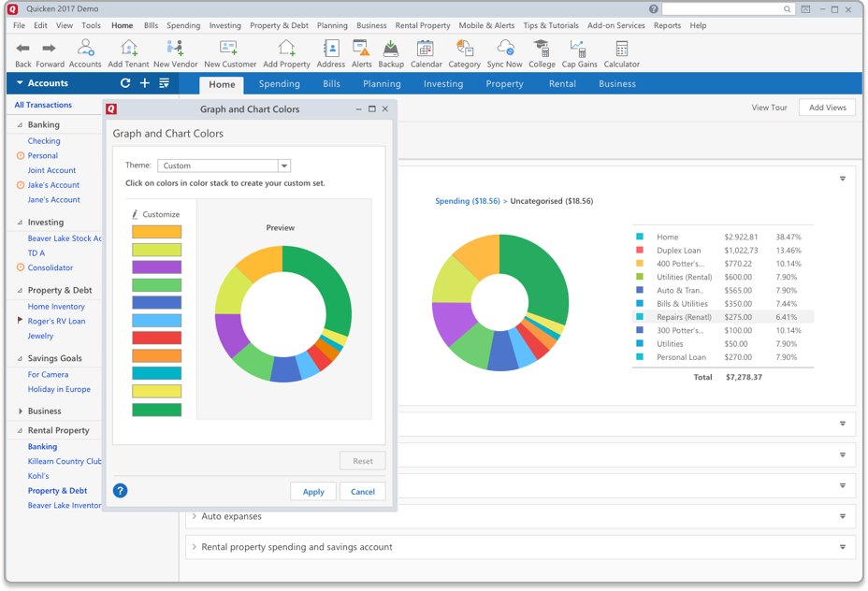Click the Reset button
This screenshot has height=591, width=868.
363,460
